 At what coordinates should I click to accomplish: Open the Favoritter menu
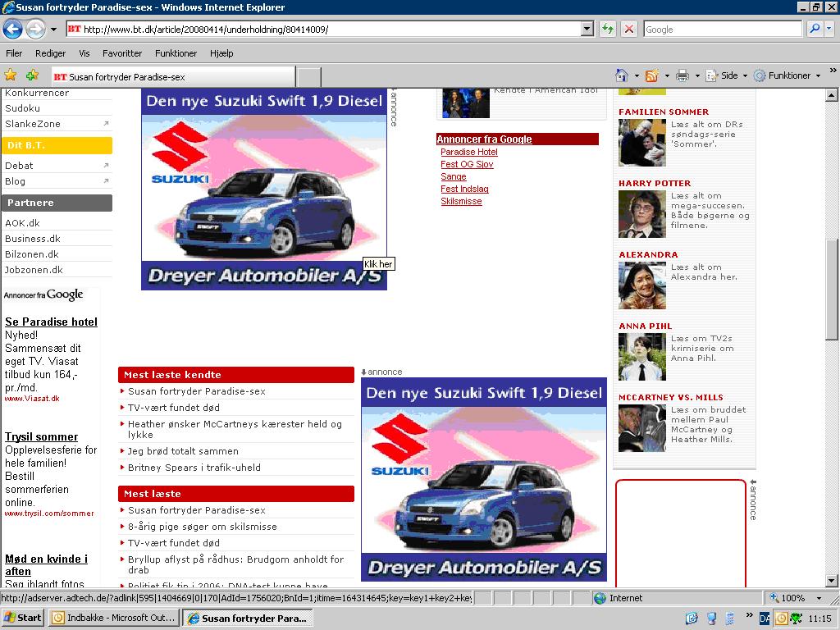(122, 53)
